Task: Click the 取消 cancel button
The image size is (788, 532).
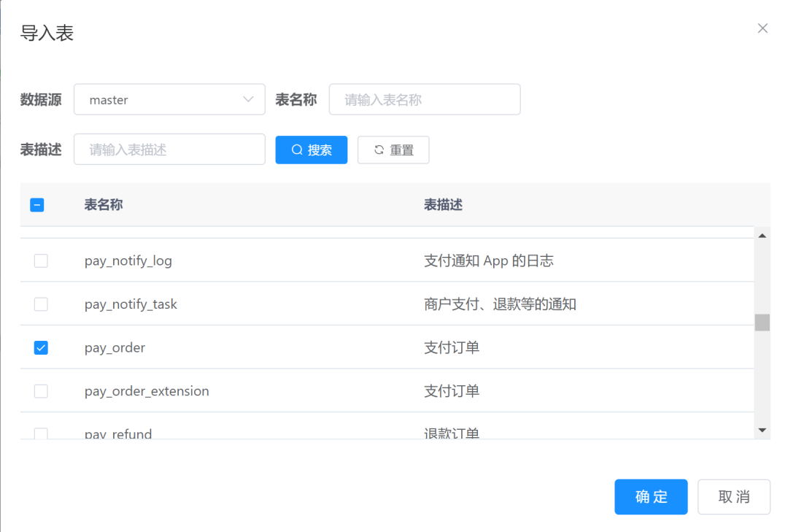Action: 734,496
